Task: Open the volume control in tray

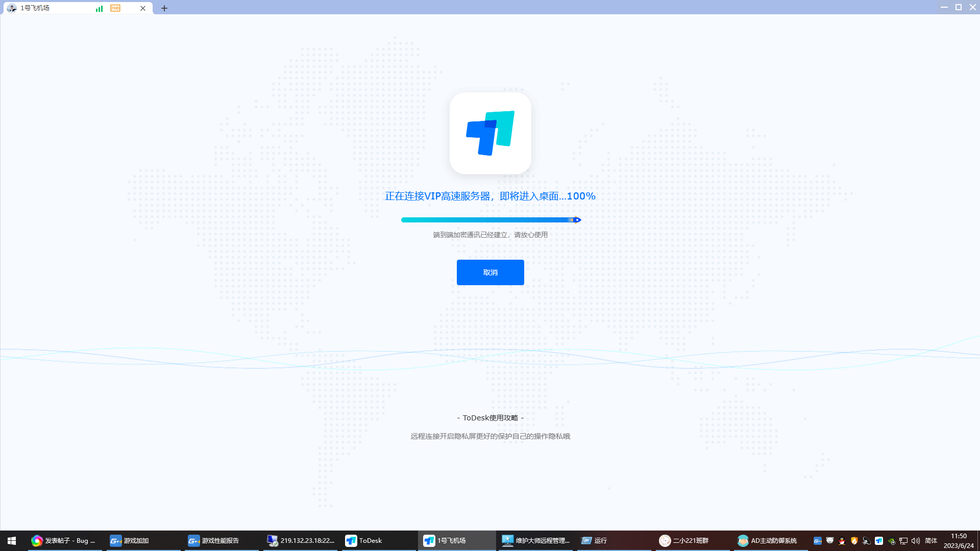Action: click(x=916, y=541)
